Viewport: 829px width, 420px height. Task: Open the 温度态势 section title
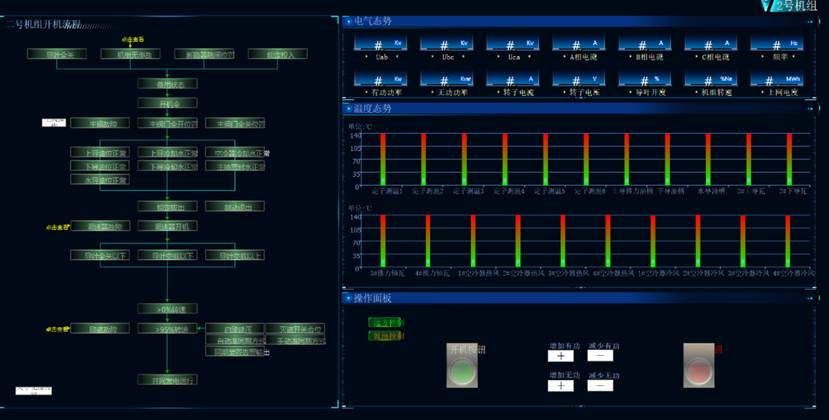372,109
